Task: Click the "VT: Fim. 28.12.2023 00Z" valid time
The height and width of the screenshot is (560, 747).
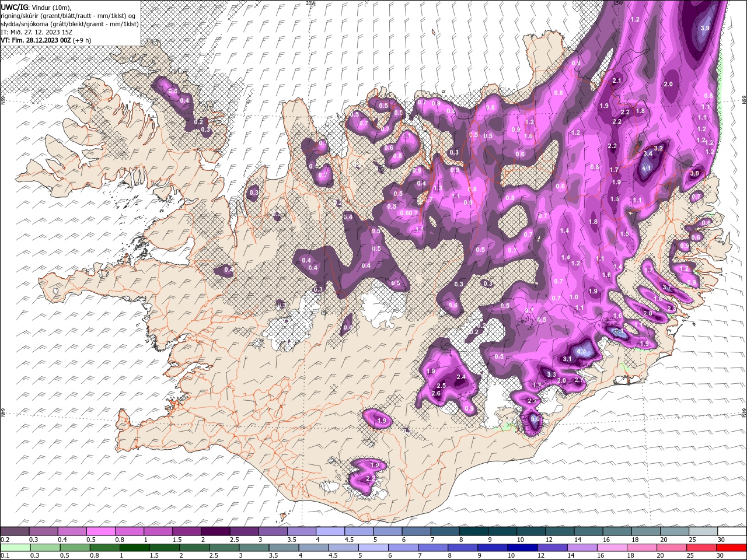Action: coord(36,40)
